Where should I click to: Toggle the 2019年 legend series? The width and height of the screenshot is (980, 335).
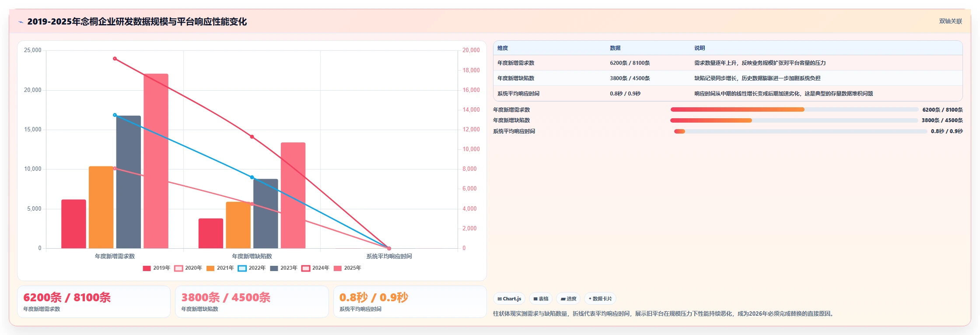click(156, 268)
